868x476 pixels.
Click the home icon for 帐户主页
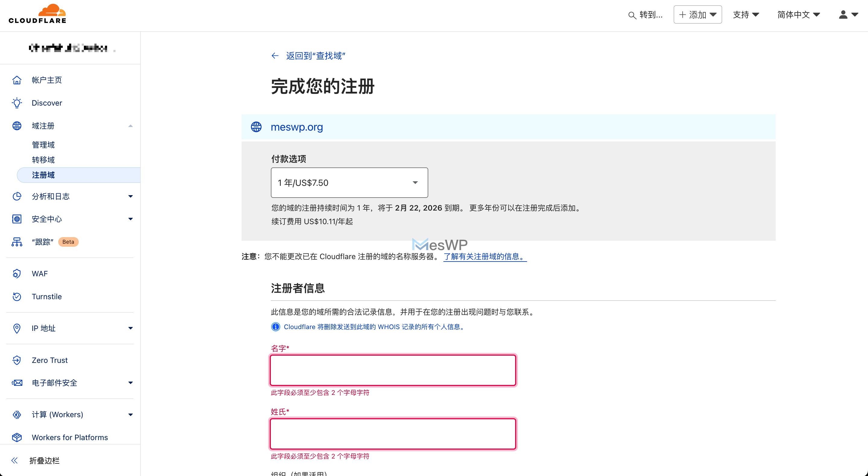point(17,80)
